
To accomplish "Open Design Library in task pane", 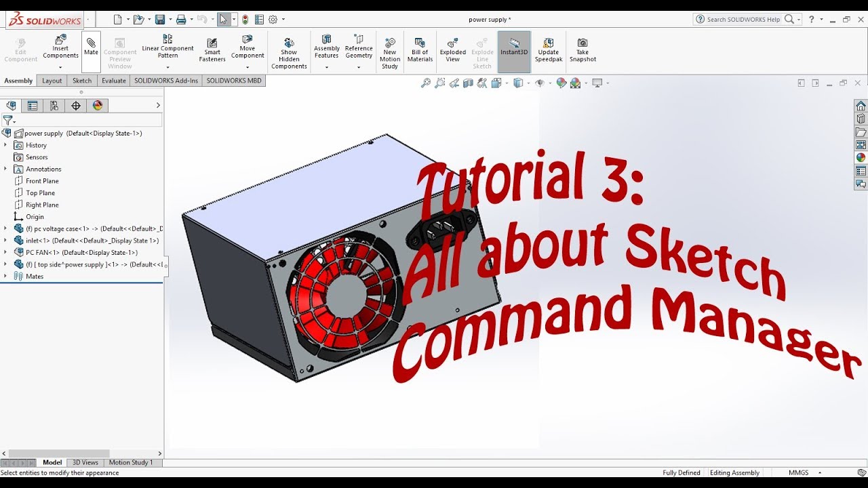I will click(861, 119).
